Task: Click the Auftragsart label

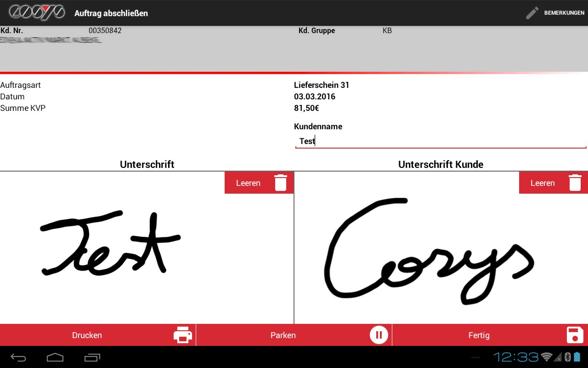Action: [21, 85]
